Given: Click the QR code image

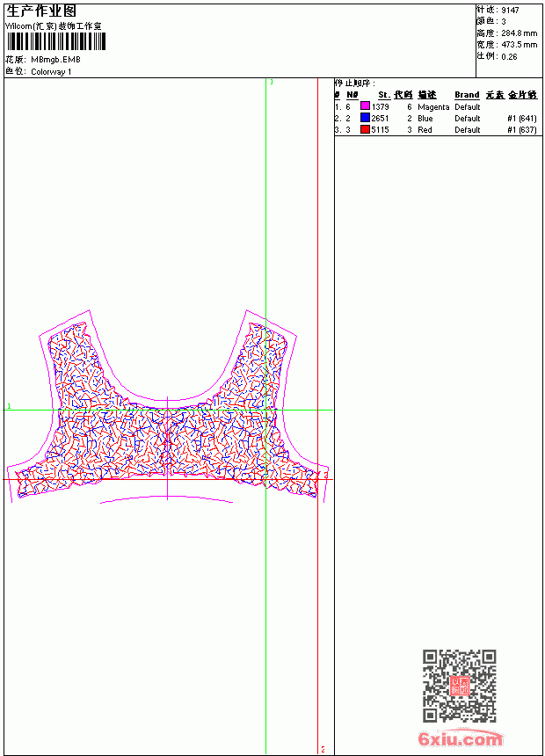Looking at the screenshot, I should click(459, 686).
